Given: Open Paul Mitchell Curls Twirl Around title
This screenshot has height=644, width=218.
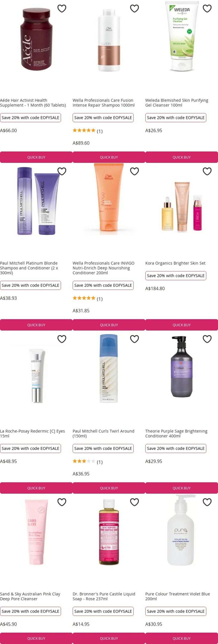Looking at the screenshot, I should (104, 433).
